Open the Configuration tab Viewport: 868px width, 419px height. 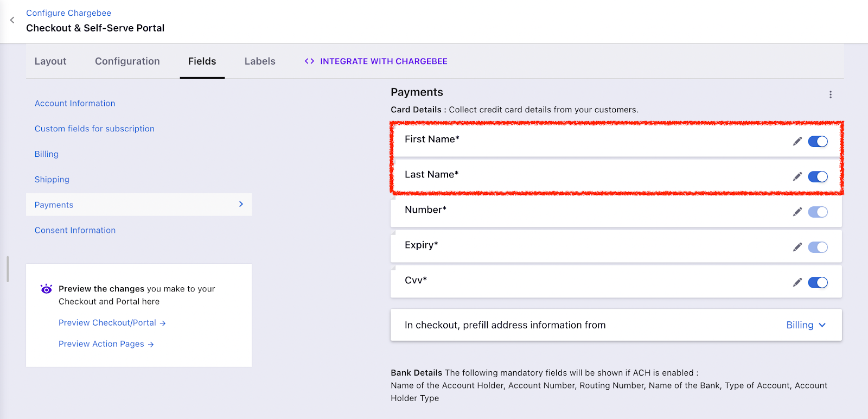(127, 61)
